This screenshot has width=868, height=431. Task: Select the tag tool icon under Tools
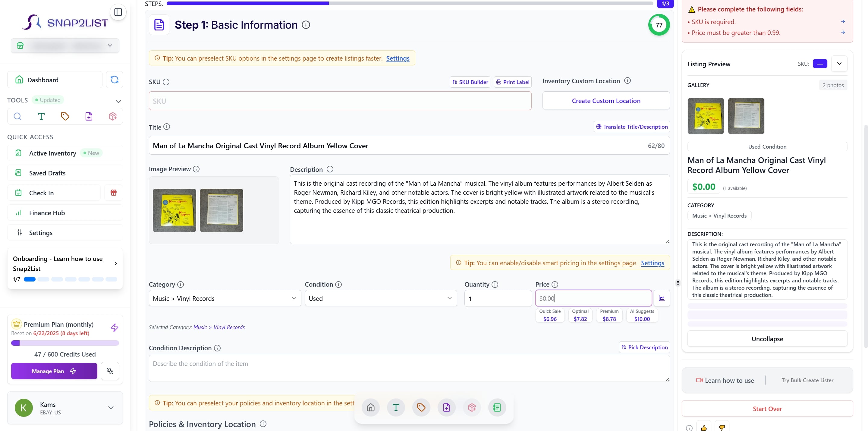[x=65, y=117]
